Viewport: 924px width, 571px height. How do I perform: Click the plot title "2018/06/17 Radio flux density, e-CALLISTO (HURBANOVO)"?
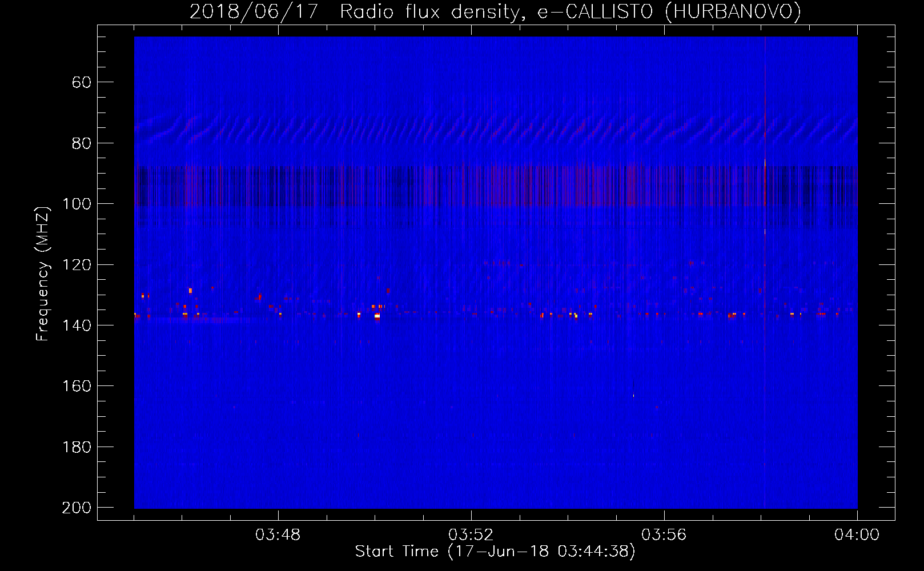pos(495,11)
